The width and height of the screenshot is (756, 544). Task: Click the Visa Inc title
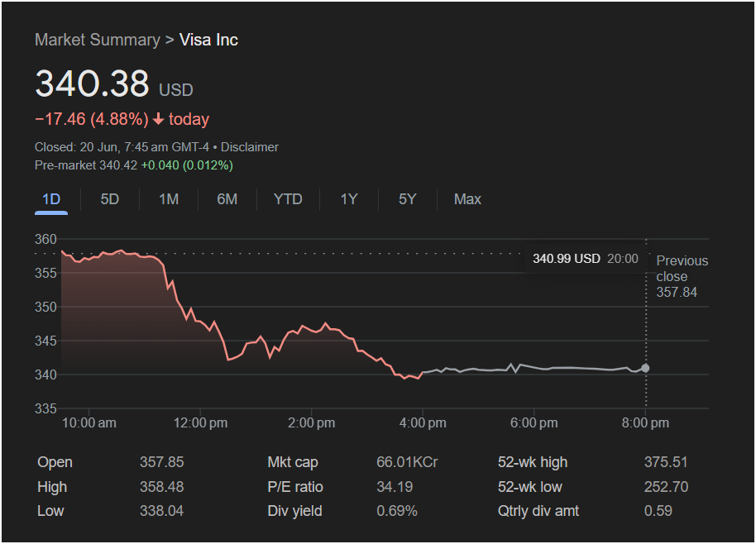click(208, 40)
